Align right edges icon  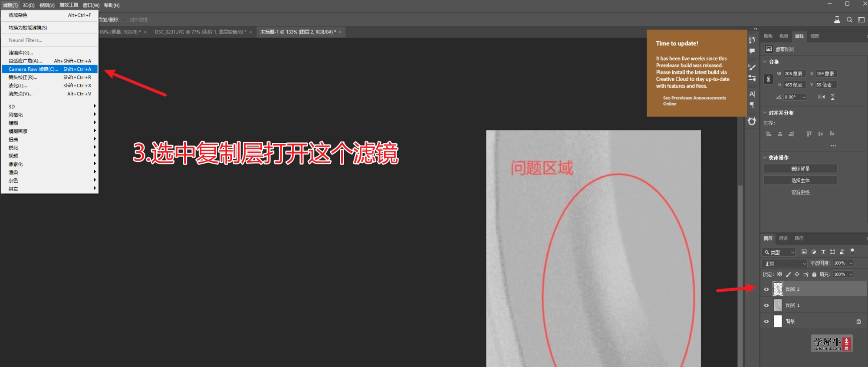(791, 134)
